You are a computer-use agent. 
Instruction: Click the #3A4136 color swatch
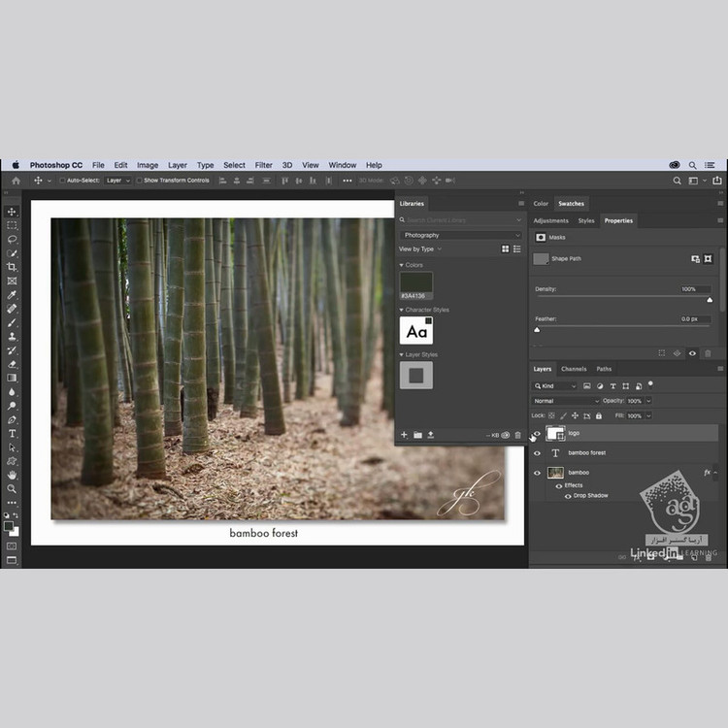tap(416, 282)
